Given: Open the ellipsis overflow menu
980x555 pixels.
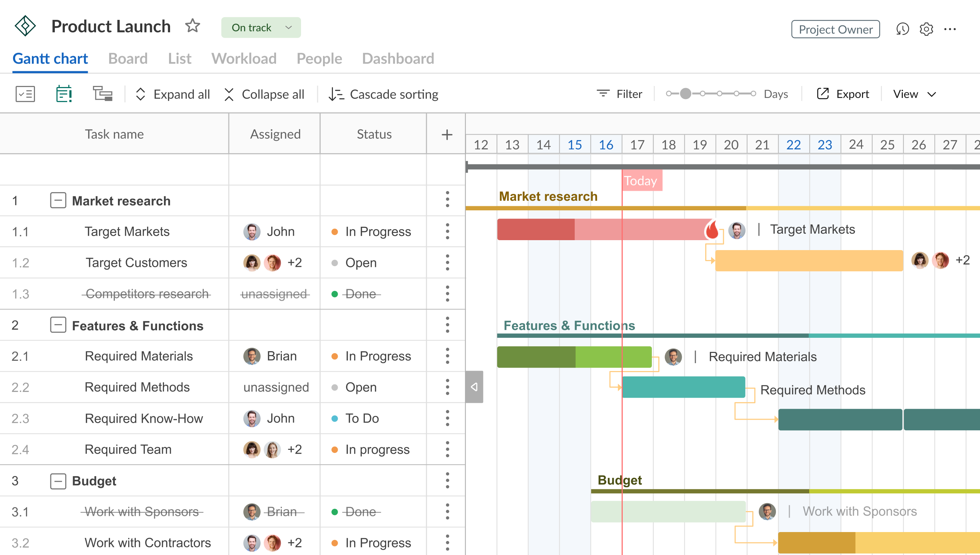Looking at the screenshot, I should click(x=950, y=29).
